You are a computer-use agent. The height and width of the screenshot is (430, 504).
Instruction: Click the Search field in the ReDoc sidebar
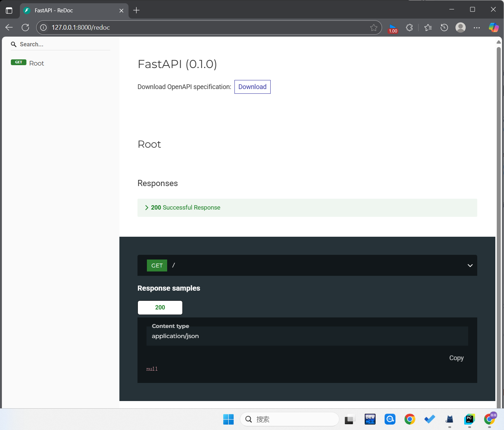(x=60, y=44)
